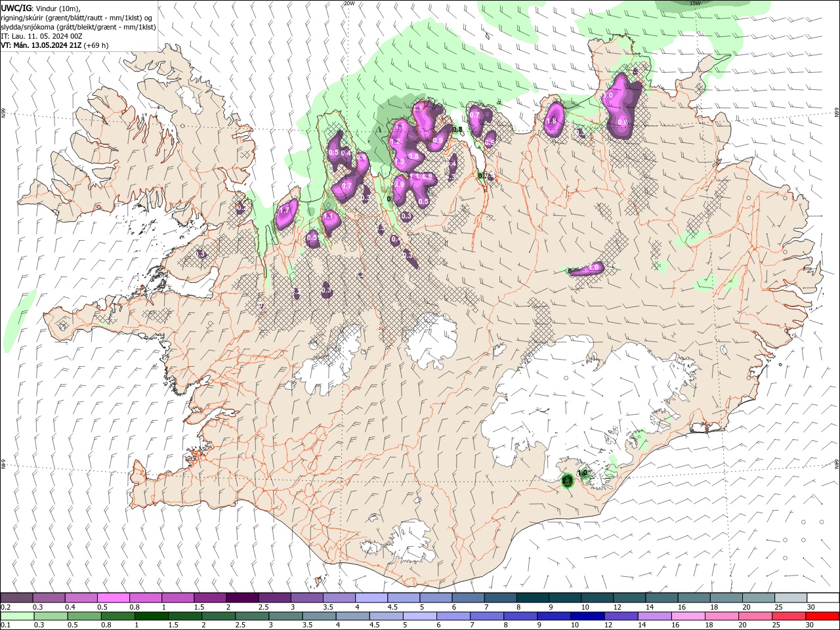Click the 'slydda/snjókoma' legend description line
The image size is (840, 630).
click(78, 27)
